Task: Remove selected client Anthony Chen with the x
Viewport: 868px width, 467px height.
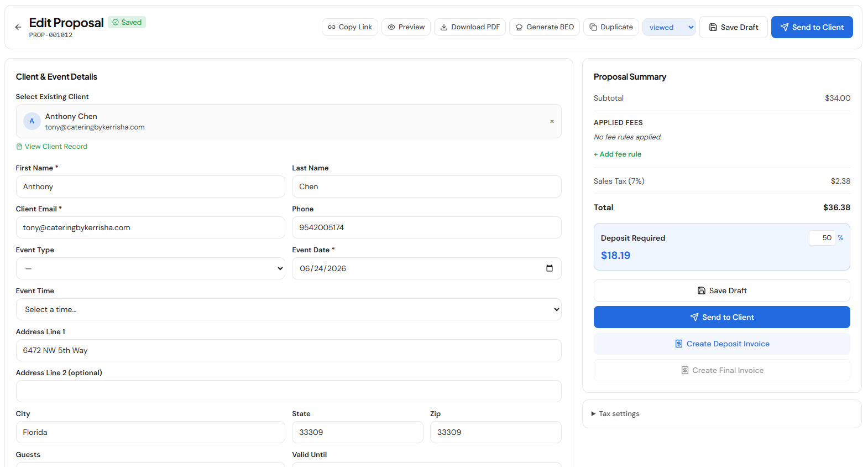Action: (552, 121)
